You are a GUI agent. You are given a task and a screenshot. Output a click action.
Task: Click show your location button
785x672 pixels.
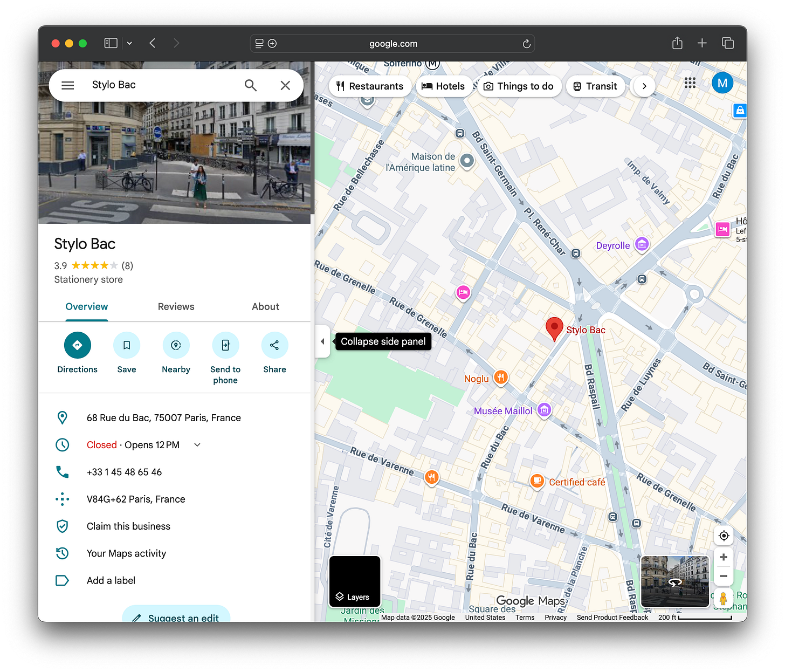pyautogui.click(x=724, y=536)
